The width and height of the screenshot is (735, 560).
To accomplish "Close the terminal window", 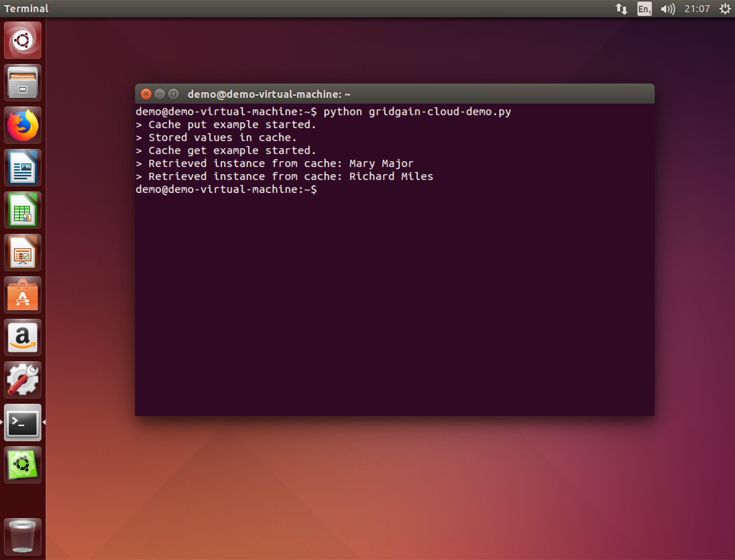I will 146,94.
